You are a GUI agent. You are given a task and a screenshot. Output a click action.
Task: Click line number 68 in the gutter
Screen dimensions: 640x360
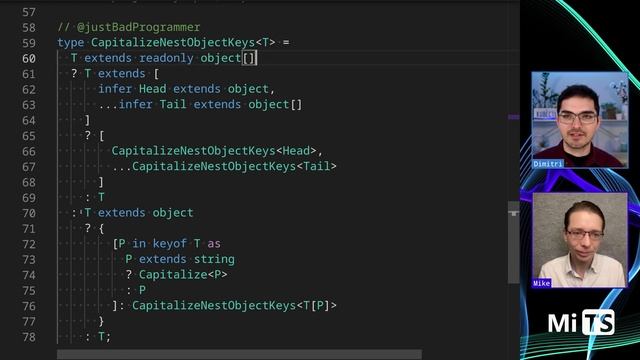29,183
